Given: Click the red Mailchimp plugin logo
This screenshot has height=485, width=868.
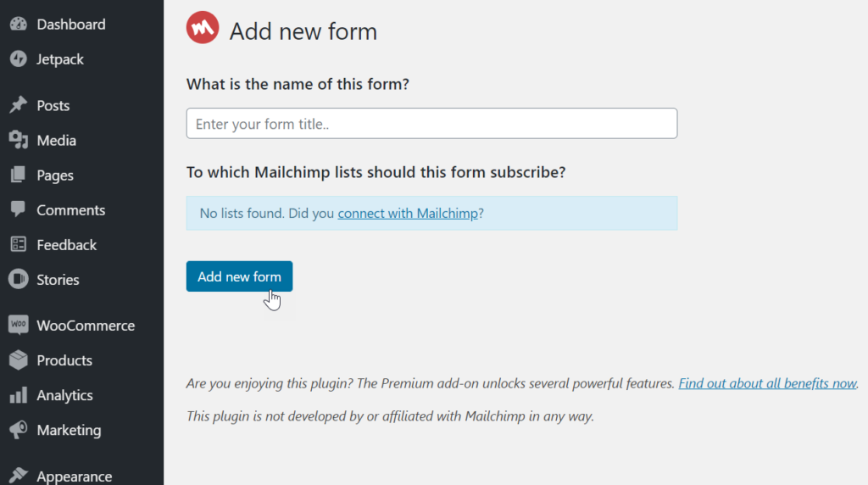Looking at the screenshot, I should (203, 29).
